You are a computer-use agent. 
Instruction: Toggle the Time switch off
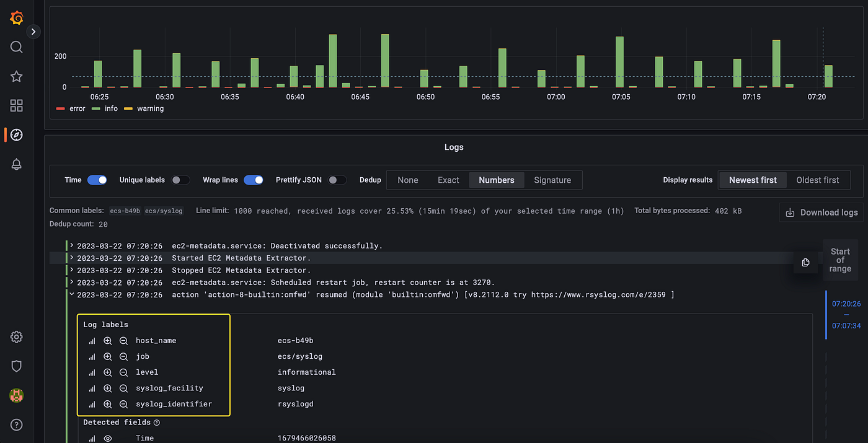click(x=97, y=180)
